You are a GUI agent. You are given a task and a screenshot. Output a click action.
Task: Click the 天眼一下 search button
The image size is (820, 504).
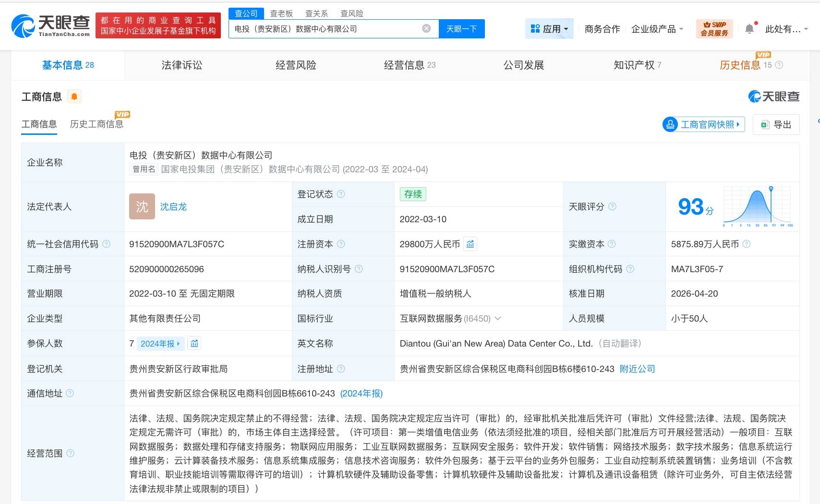[x=461, y=29]
